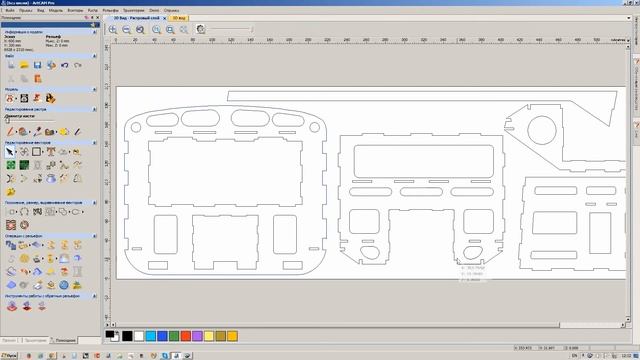
Task: Click the zoom window magnifier icon
Action: point(170,29)
